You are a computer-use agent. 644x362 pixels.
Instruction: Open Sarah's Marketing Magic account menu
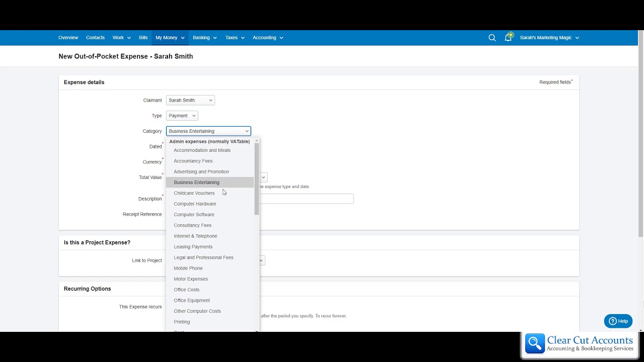(549, 38)
